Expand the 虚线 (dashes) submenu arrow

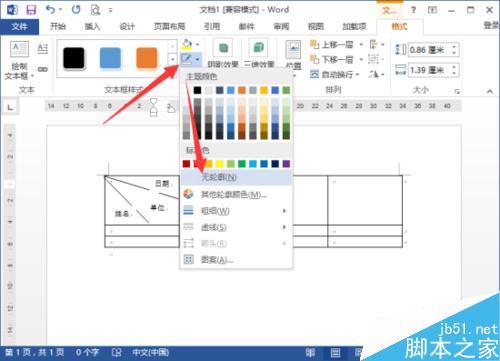click(x=284, y=227)
